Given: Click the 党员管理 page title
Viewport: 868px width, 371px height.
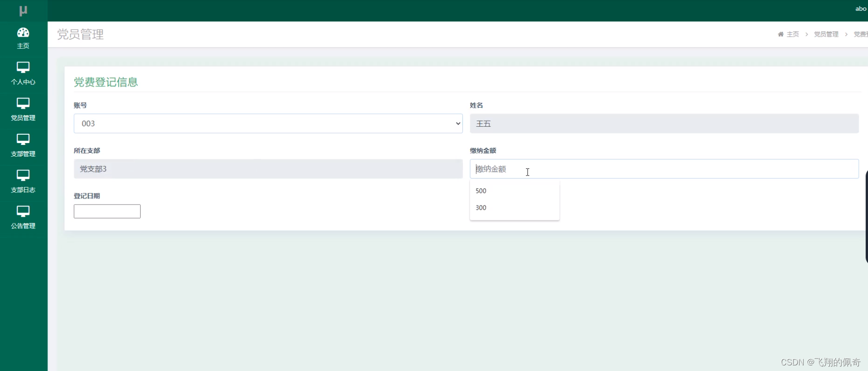Looking at the screenshot, I should [81, 34].
